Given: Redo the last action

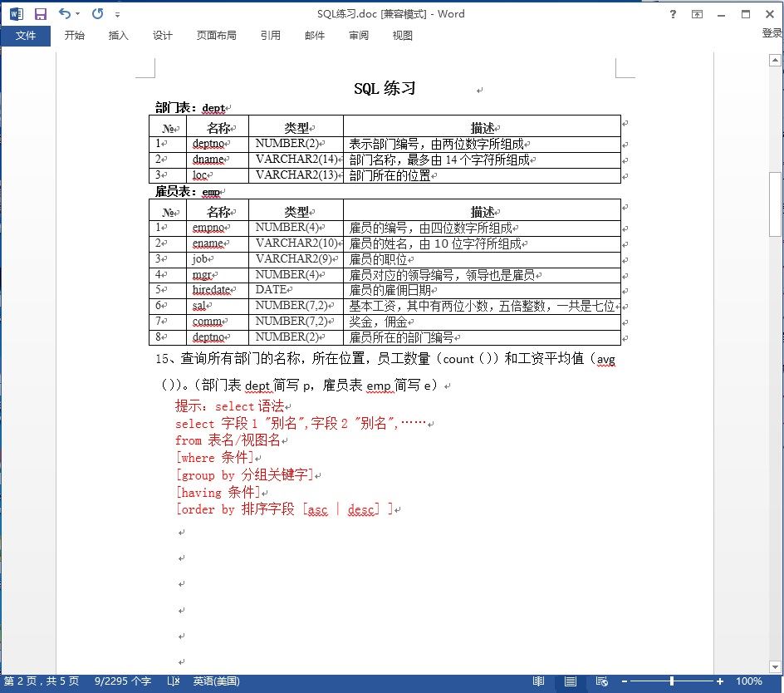Looking at the screenshot, I should 97,13.
